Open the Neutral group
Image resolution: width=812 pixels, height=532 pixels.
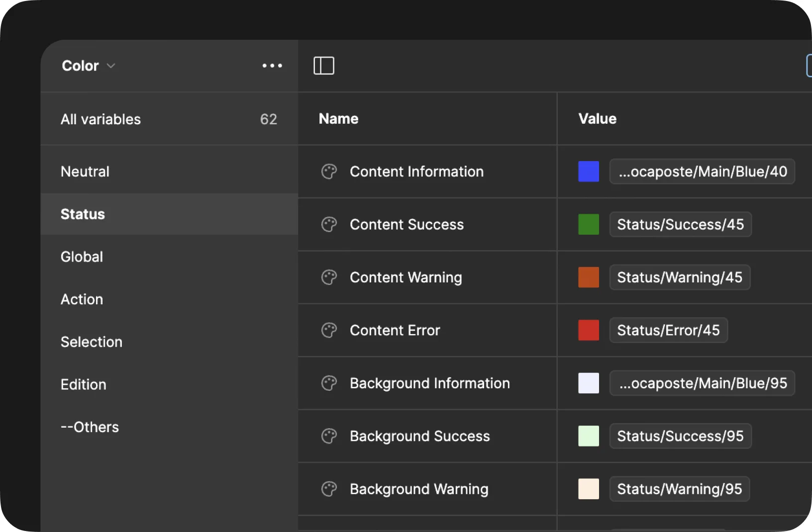[x=169, y=172]
